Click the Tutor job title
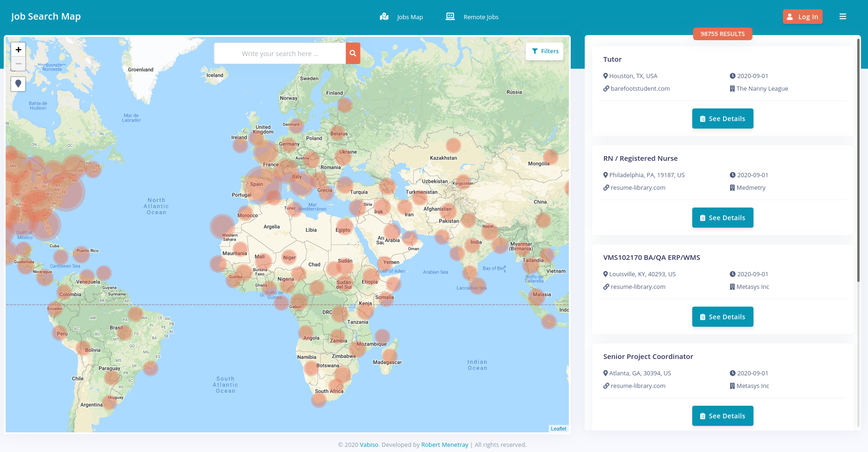 pos(612,59)
